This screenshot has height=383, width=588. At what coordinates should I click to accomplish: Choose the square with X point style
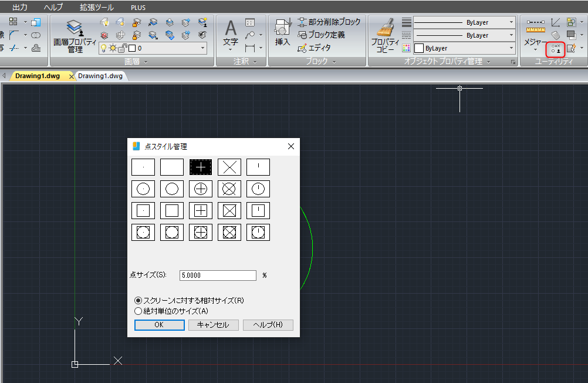pyautogui.click(x=229, y=211)
